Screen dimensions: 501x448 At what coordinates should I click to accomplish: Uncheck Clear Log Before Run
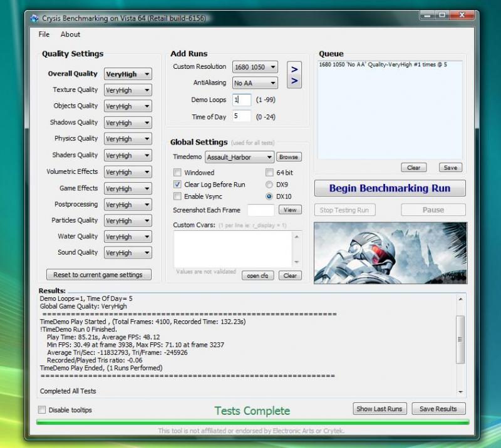pos(177,184)
